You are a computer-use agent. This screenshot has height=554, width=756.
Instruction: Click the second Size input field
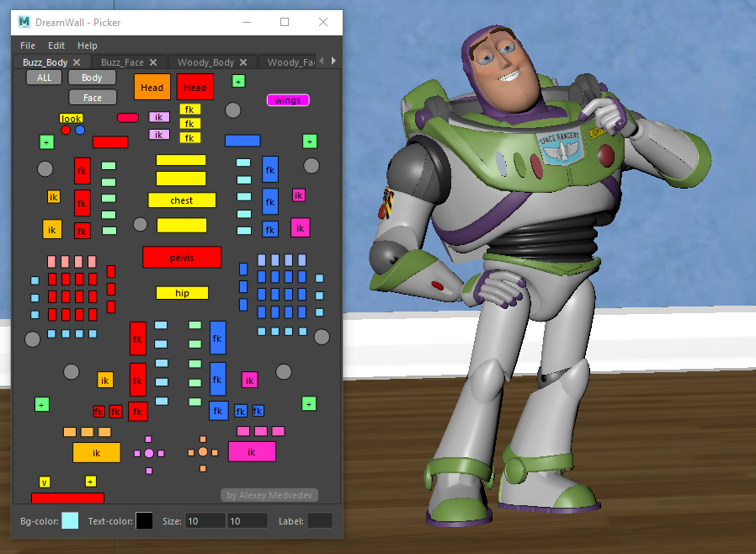point(248,520)
